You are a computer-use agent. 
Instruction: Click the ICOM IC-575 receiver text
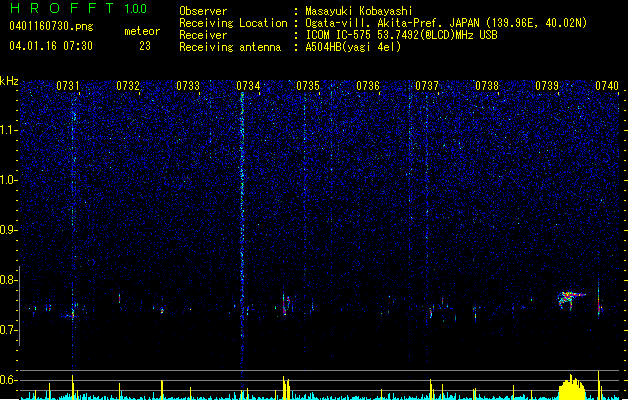click(401, 35)
